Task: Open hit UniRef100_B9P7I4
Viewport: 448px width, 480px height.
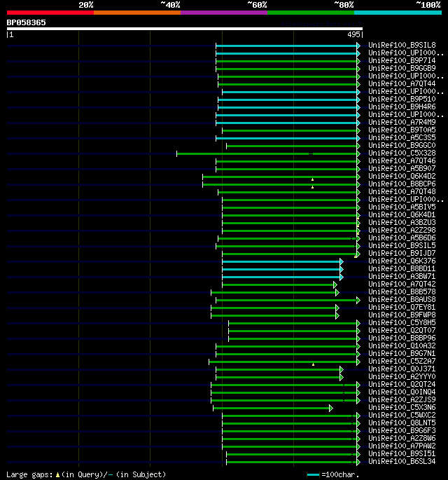Action: pyautogui.click(x=402, y=60)
